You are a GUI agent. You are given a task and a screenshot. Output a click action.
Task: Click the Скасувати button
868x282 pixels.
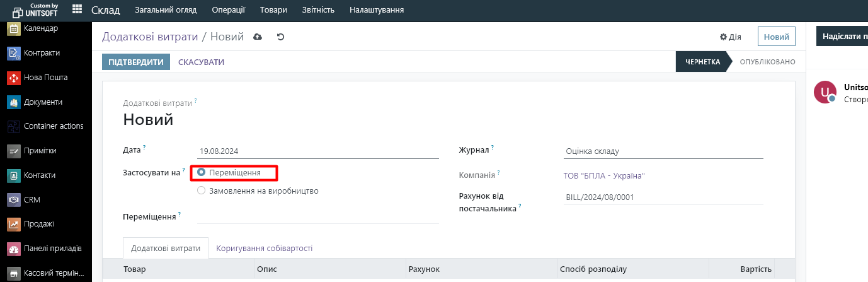point(201,62)
